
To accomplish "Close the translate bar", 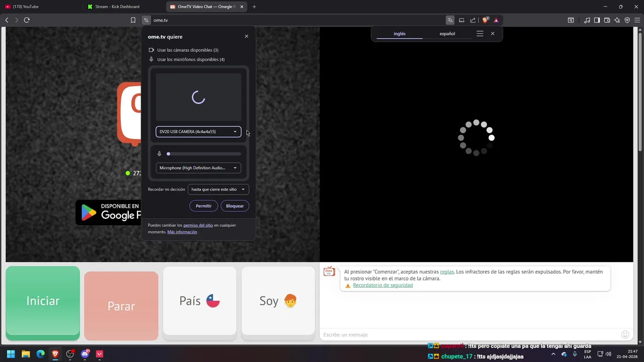I will 493,34.
